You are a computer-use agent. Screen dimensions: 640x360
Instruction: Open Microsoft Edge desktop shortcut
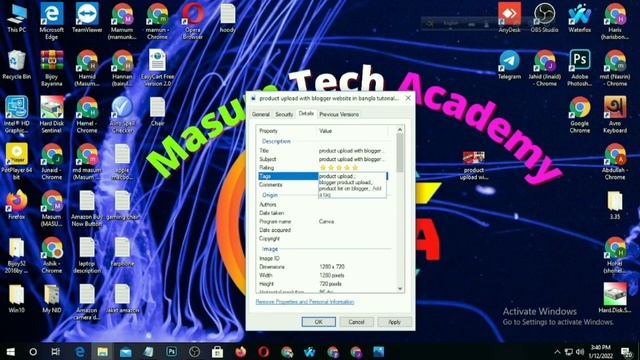(x=51, y=21)
